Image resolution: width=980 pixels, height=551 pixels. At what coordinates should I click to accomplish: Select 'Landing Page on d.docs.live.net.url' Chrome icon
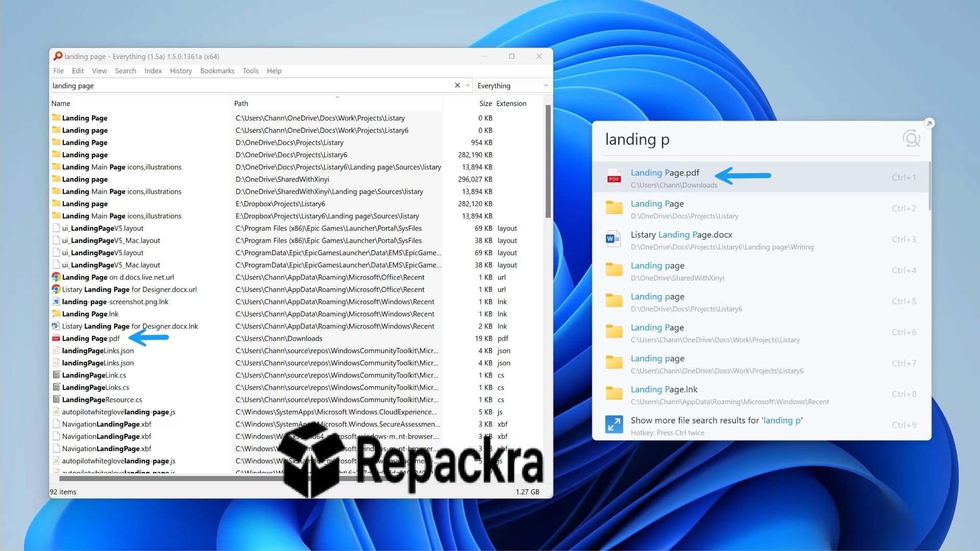click(x=56, y=277)
